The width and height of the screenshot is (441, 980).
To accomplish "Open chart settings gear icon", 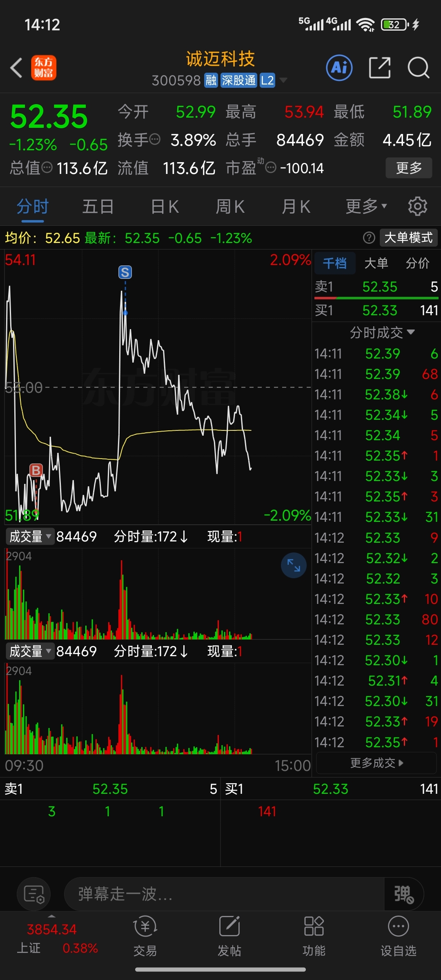I will coord(417,206).
